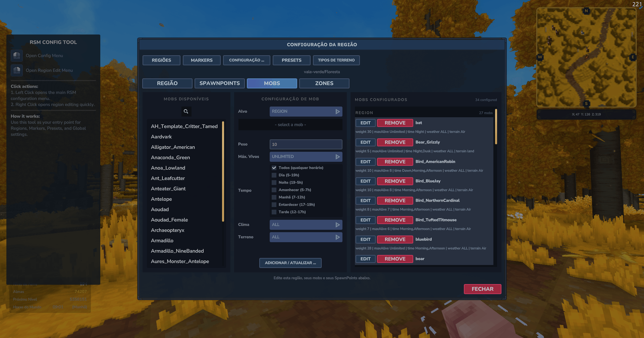The height and width of the screenshot is (338, 644).
Task: Enable the Dia (5-19h) checkbox
Action: coord(274,175)
